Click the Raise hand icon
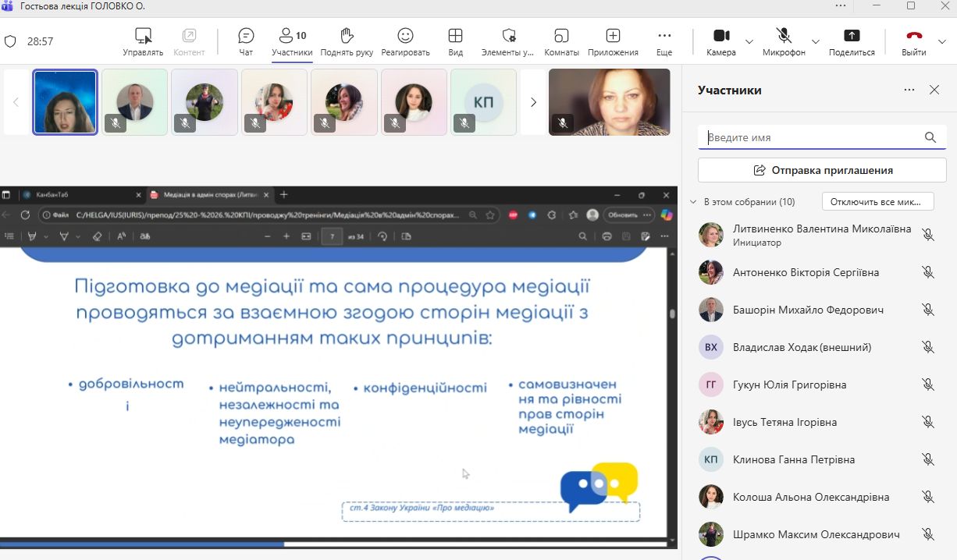 coord(347,41)
